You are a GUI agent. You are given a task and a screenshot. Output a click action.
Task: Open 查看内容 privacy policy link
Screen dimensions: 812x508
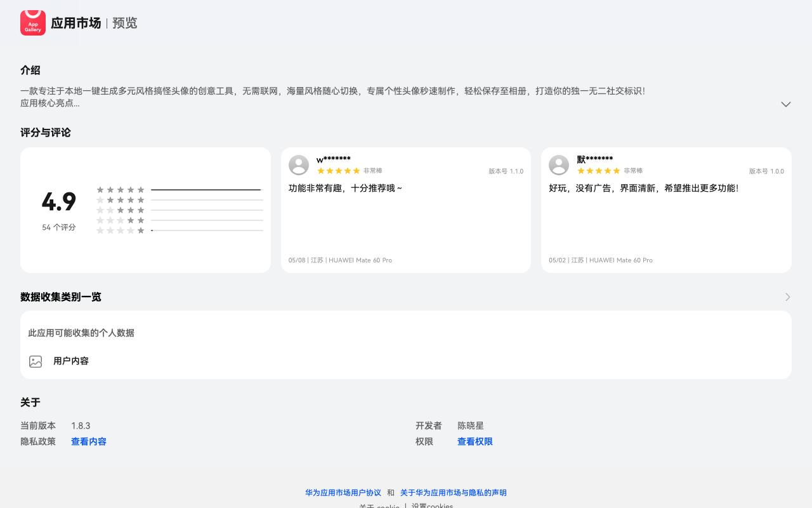pyautogui.click(x=89, y=441)
